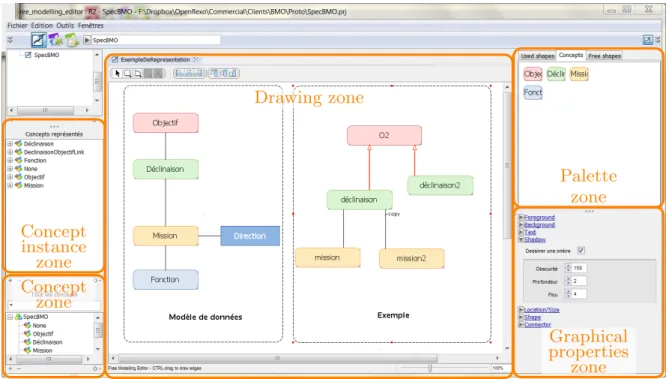Click the Obscurité value field showing 150
The height and width of the screenshot is (379, 669).
point(579,268)
